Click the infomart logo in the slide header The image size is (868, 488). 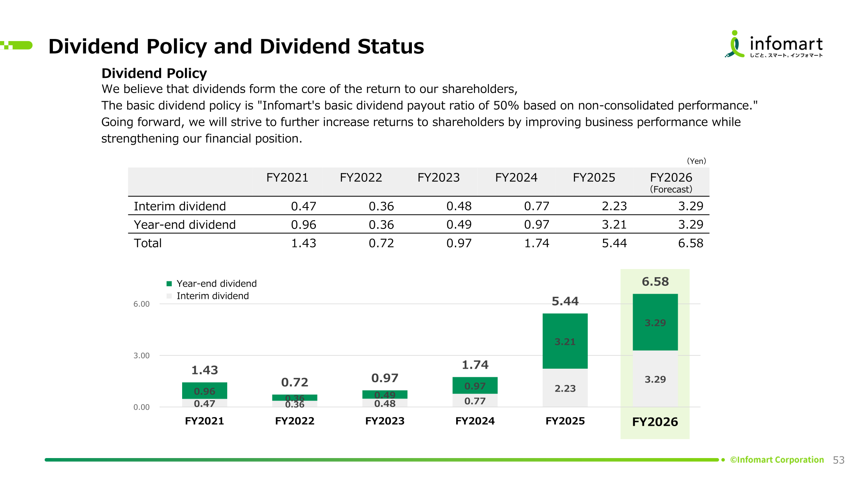pos(774,44)
